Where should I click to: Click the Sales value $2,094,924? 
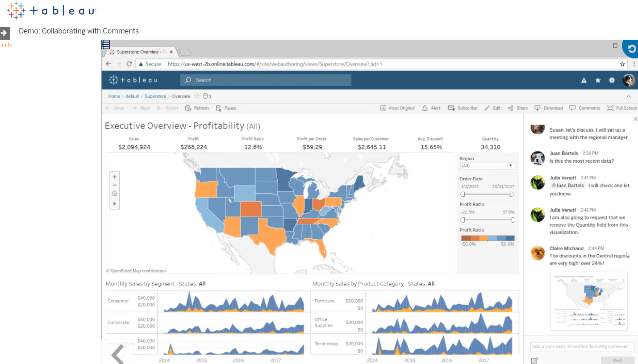(134, 147)
